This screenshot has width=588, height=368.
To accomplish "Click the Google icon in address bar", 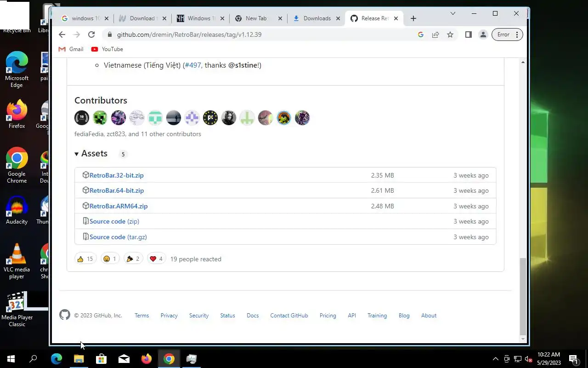I will (420, 34).
